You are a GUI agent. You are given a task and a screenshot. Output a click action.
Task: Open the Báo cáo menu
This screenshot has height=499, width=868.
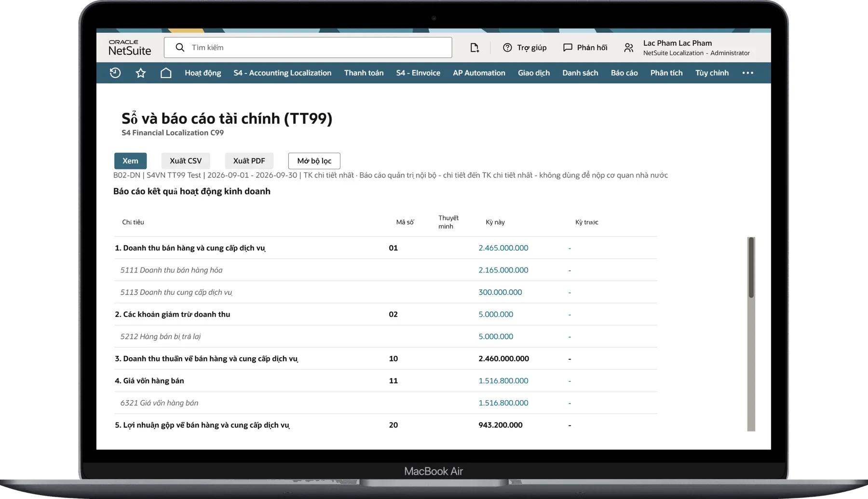point(624,73)
